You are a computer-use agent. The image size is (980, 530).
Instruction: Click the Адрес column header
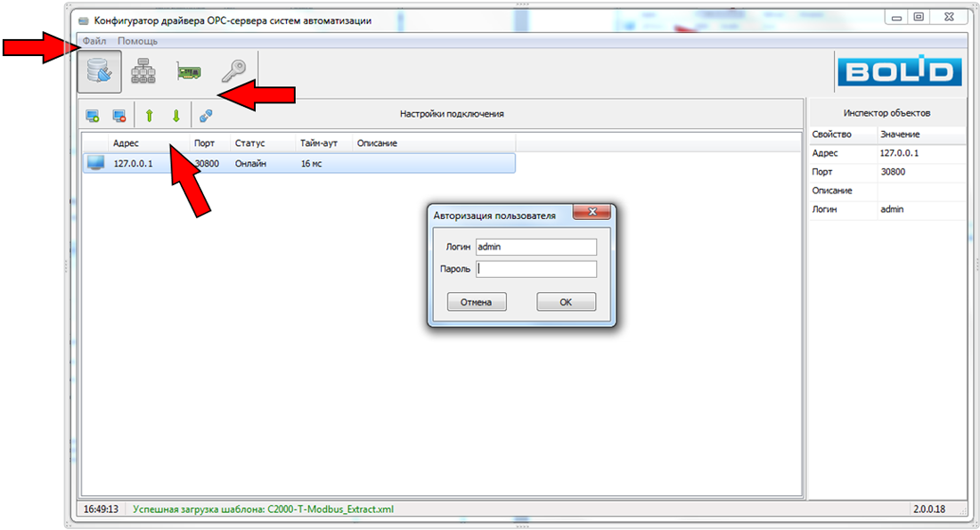[126, 143]
